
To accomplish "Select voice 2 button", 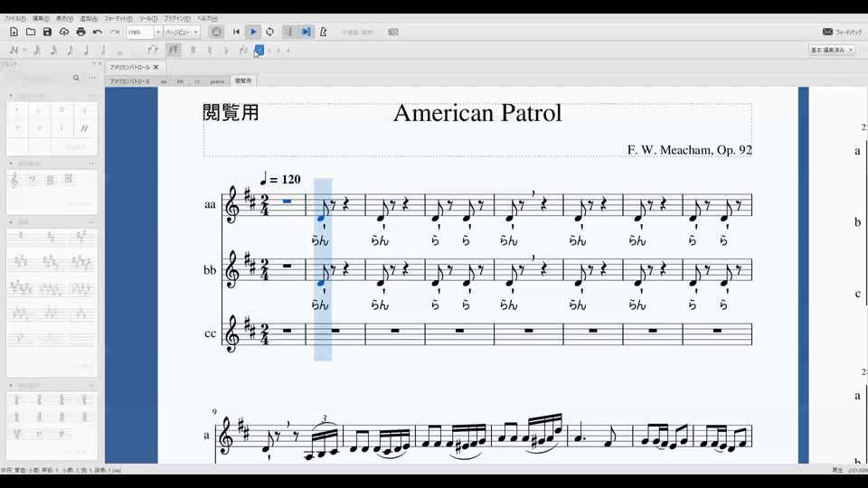I will (269, 51).
